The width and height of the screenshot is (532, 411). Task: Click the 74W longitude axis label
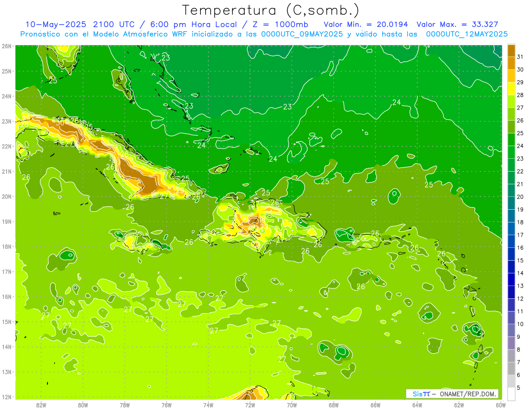(208, 405)
